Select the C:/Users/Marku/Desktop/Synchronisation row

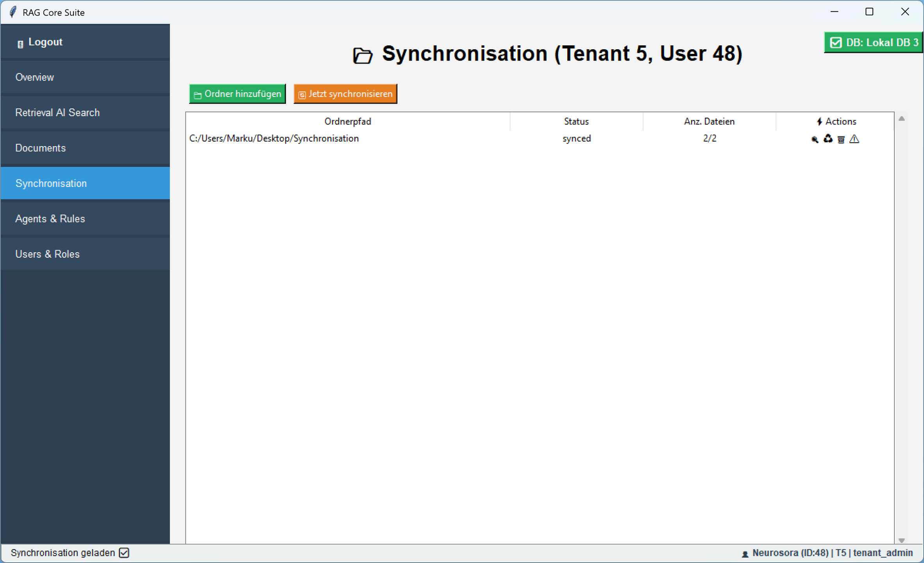point(274,138)
